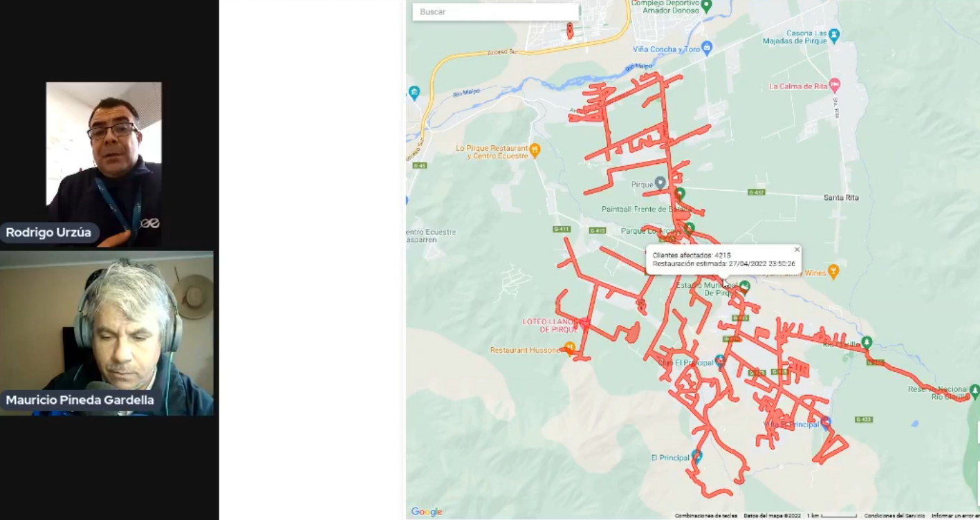Click the Buscar search field
980x520 pixels.
[496, 12]
